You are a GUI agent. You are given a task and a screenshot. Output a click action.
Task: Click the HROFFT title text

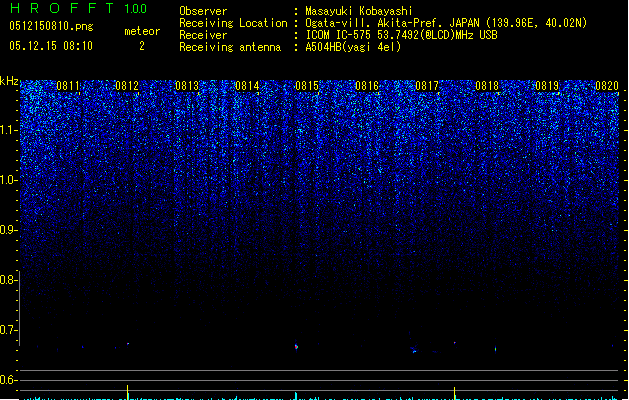(62, 8)
